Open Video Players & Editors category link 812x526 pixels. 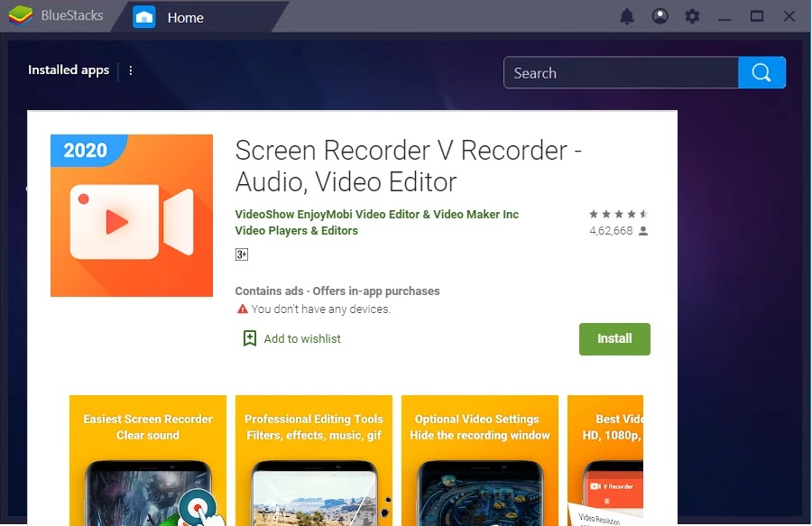(x=296, y=231)
